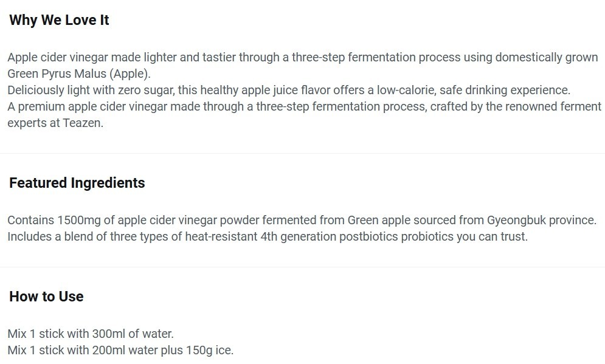
Task: Click "1500mg" in the ingredients paragraph
Action: pyautogui.click(x=78, y=220)
